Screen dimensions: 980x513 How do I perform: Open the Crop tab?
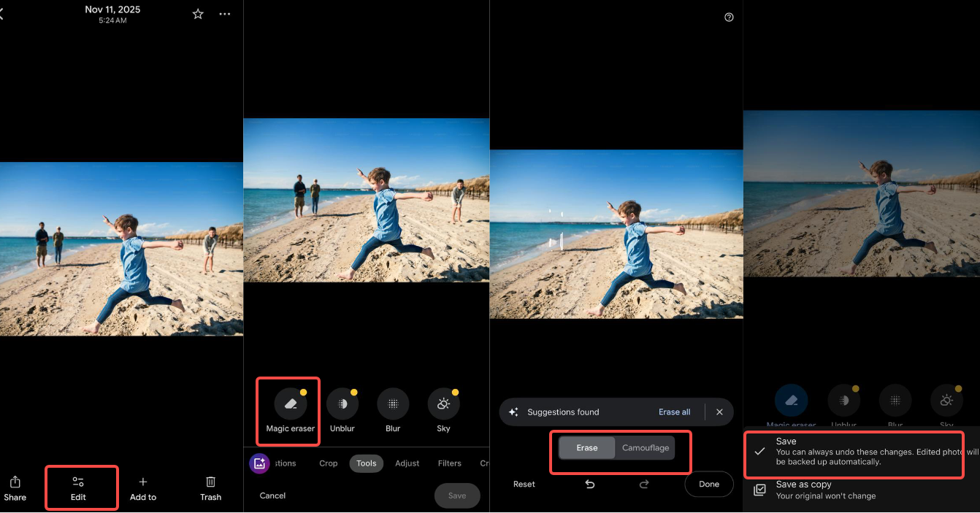pos(329,463)
